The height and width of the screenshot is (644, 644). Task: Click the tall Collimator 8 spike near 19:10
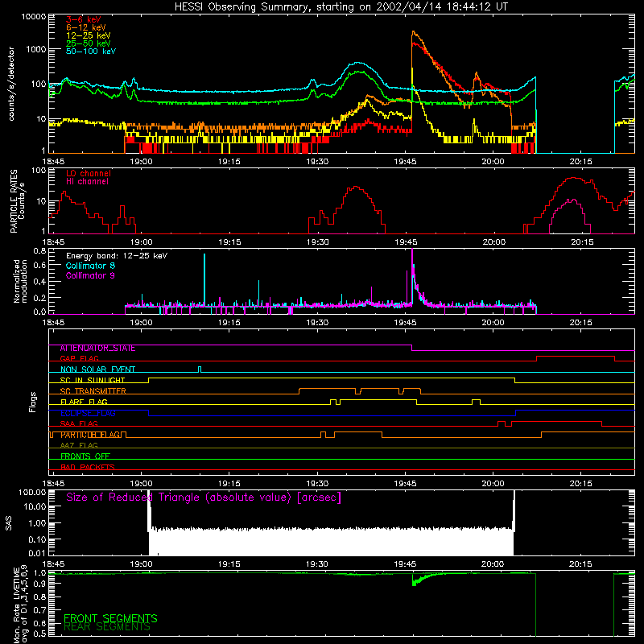click(204, 279)
